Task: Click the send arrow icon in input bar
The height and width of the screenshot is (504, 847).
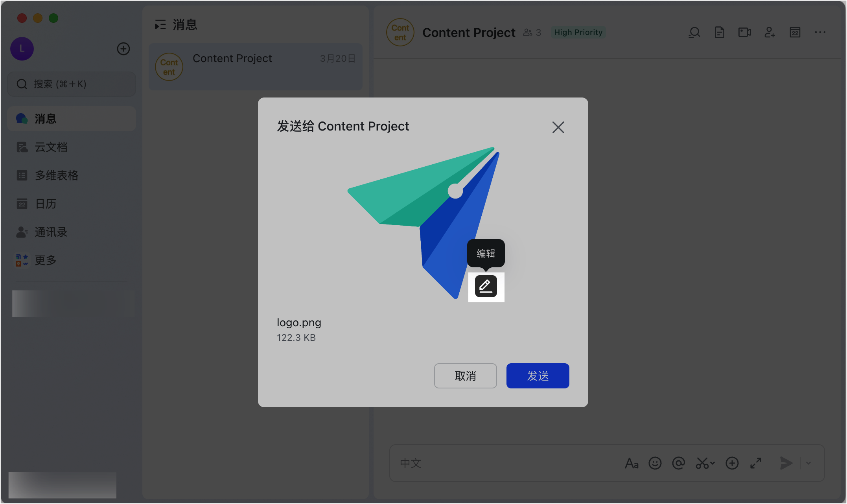Action: point(786,463)
